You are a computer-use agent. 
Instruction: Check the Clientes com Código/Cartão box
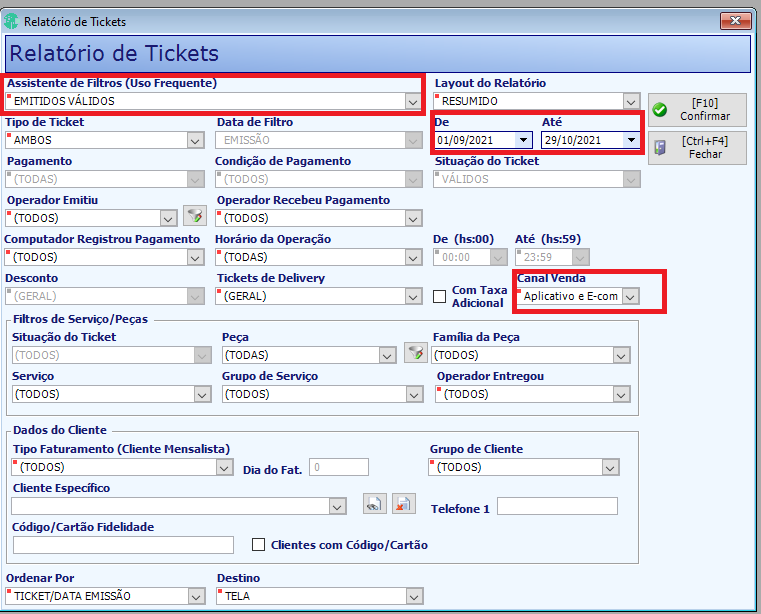tap(258, 545)
